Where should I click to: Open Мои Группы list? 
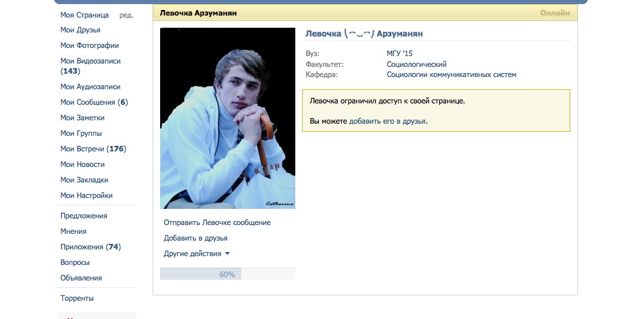click(x=81, y=133)
